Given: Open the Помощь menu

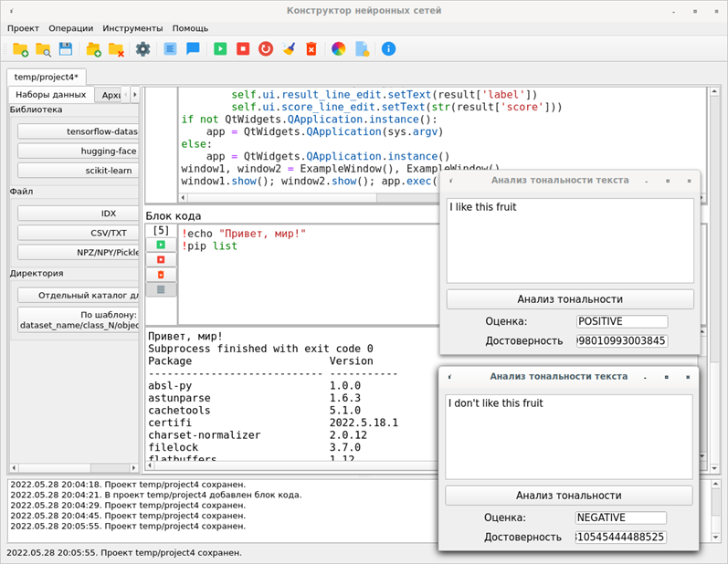Looking at the screenshot, I should 190,28.
